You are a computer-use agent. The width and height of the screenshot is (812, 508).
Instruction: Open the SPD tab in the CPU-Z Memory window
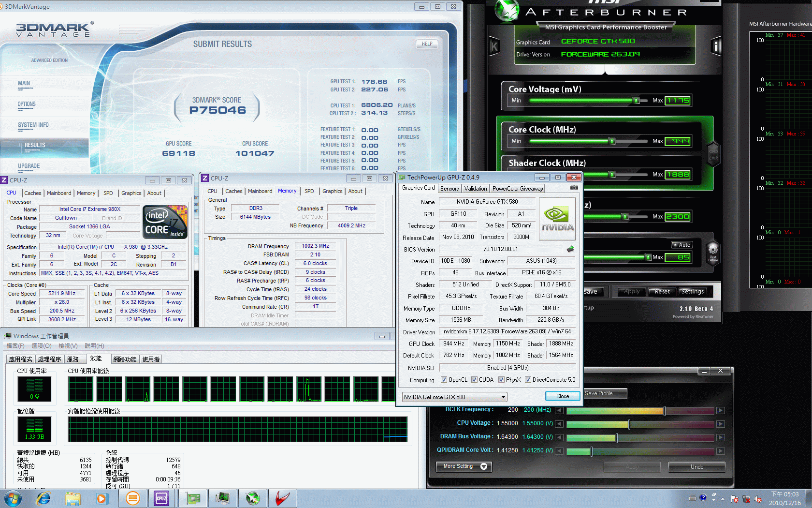point(309,191)
